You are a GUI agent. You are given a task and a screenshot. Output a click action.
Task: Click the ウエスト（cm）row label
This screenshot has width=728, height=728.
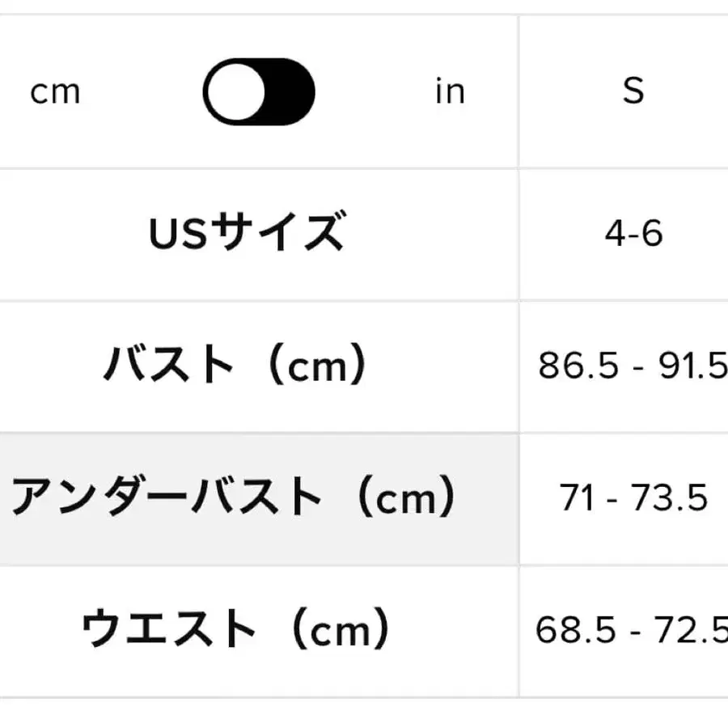point(233,625)
